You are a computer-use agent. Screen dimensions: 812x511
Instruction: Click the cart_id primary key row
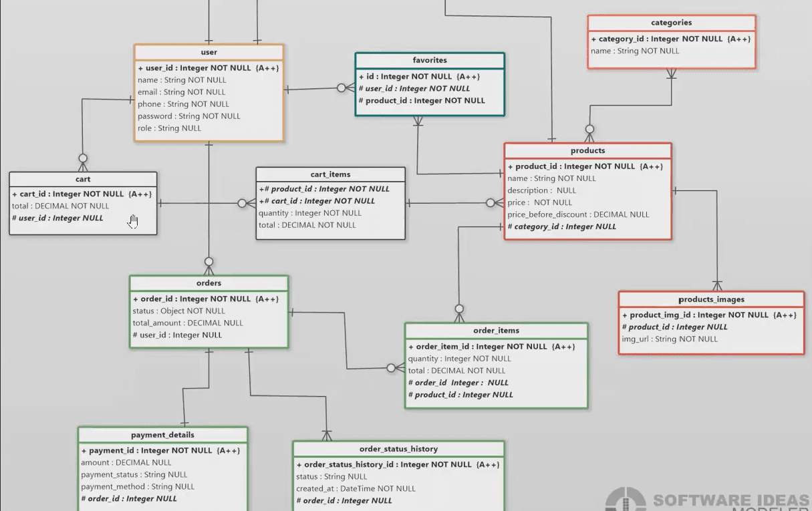(x=82, y=194)
